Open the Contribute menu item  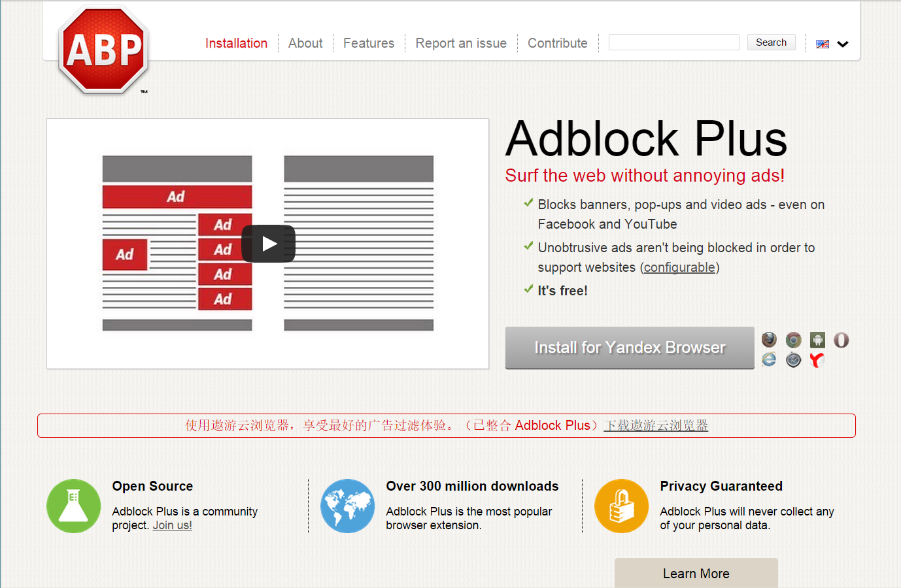point(558,43)
